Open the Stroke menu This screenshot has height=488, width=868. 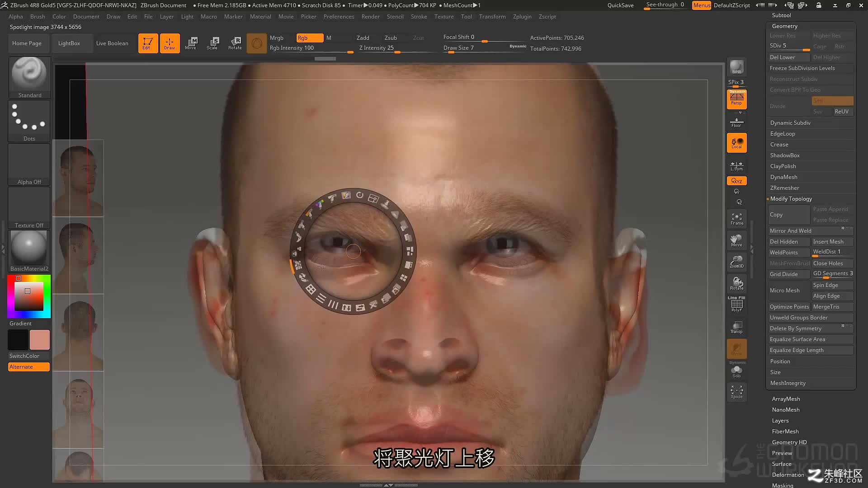click(x=419, y=17)
